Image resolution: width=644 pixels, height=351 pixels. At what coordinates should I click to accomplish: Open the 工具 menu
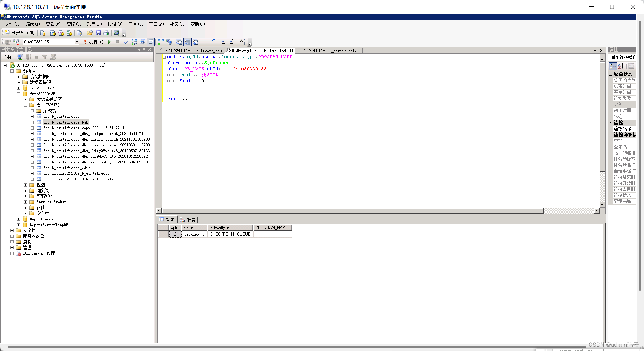136,24
